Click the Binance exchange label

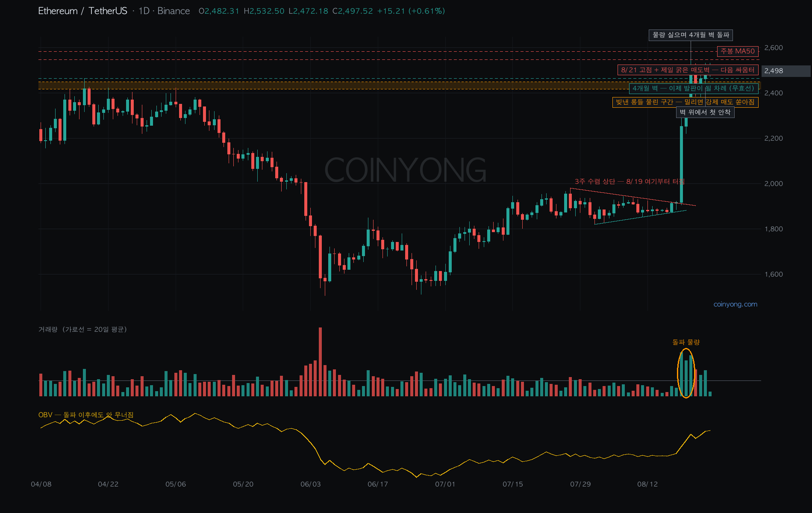pyautogui.click(x=174, y=11)
